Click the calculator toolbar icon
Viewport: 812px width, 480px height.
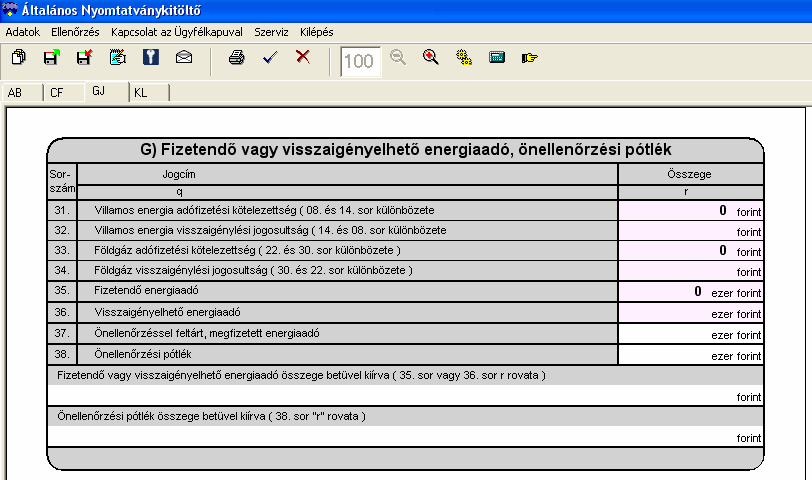click(497, 57)
